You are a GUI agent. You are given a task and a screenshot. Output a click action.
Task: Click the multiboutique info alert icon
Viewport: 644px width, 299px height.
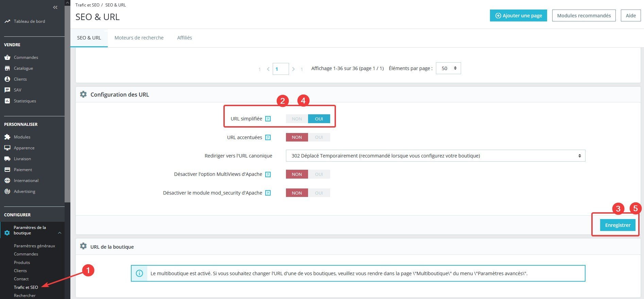pos(139,273)
